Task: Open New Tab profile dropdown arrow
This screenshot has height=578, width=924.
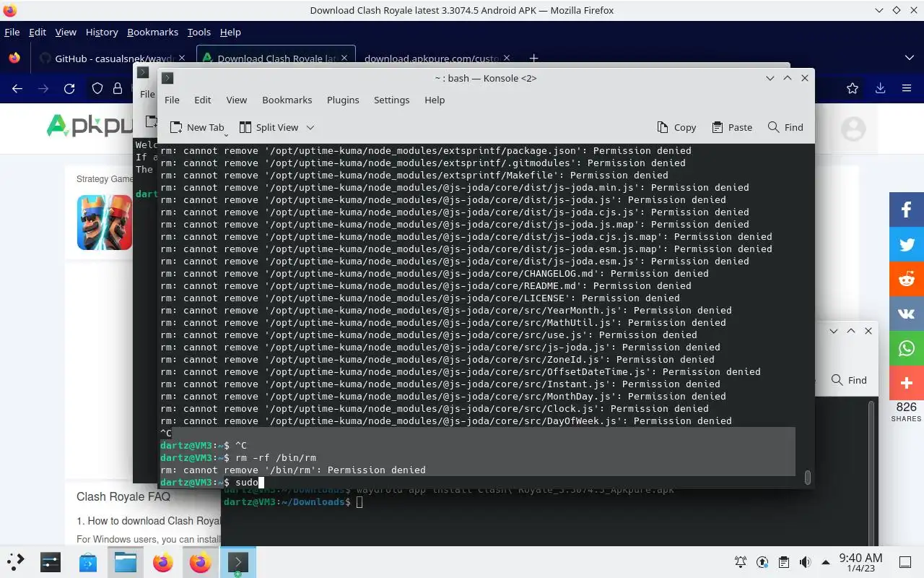Action: click(x=226, y=134)
